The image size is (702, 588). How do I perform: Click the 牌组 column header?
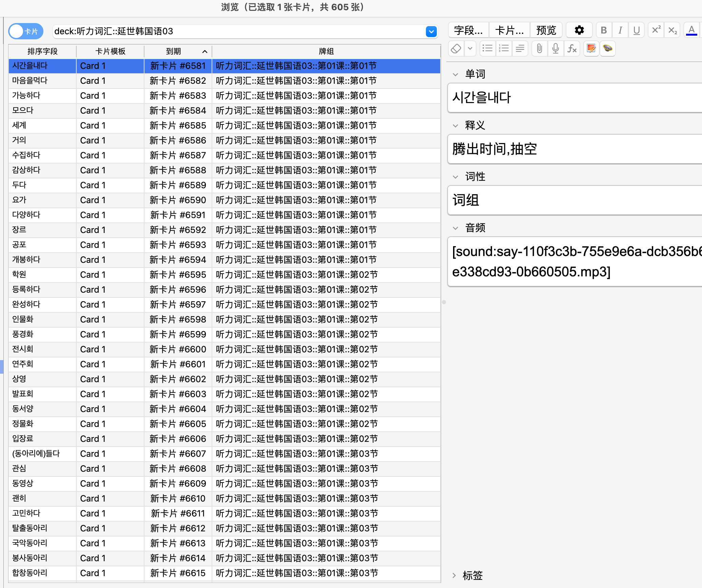[326, 51]
